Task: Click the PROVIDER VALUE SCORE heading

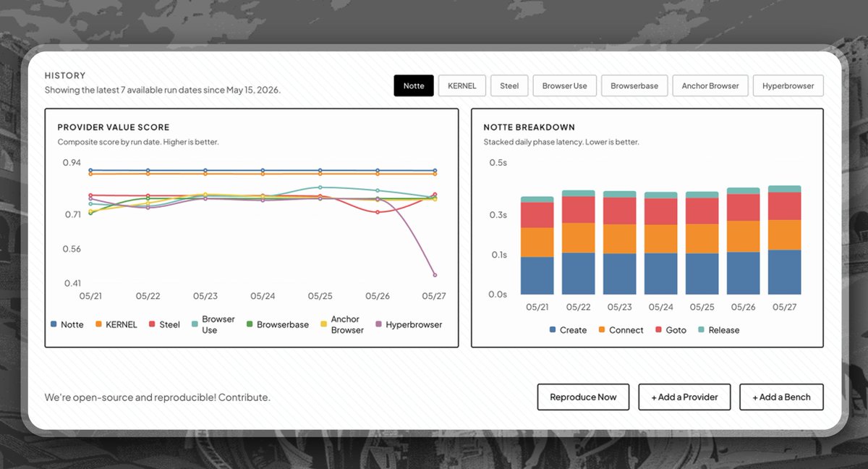Action: pyautogui.click(x=114, y=127)
